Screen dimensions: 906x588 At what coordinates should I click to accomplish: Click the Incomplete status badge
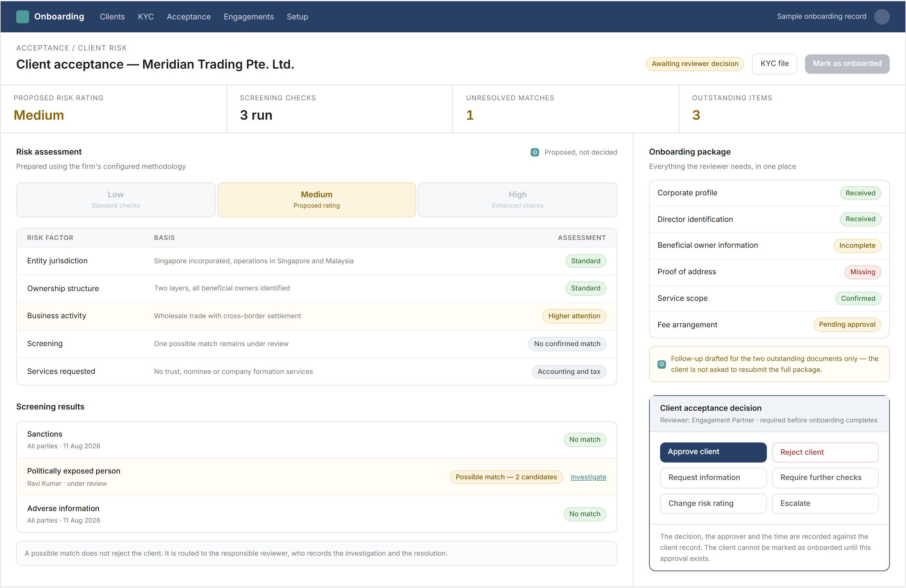(x=857, y=245)
